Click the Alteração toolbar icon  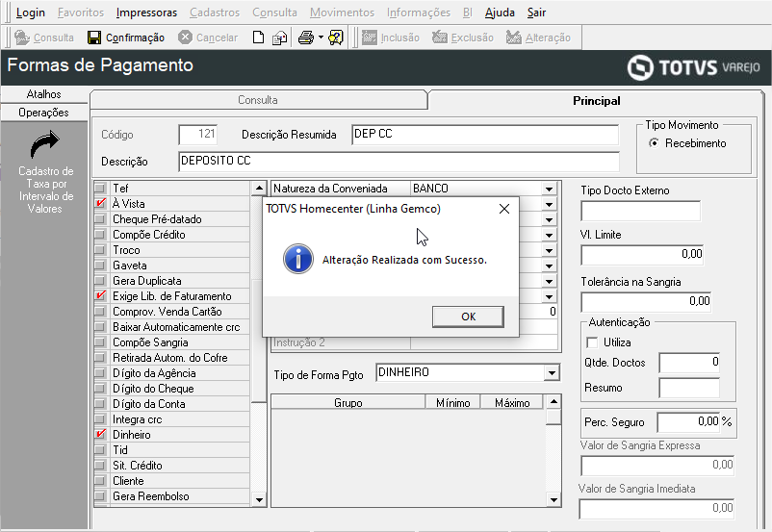[x=513, y=38]
